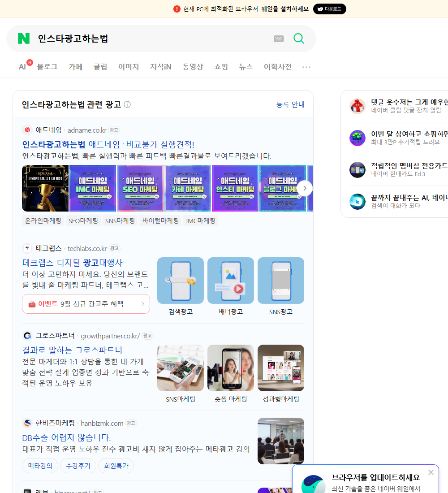
Task: Switch to the 이미지 tab
Action: click(x=129, y=67)
